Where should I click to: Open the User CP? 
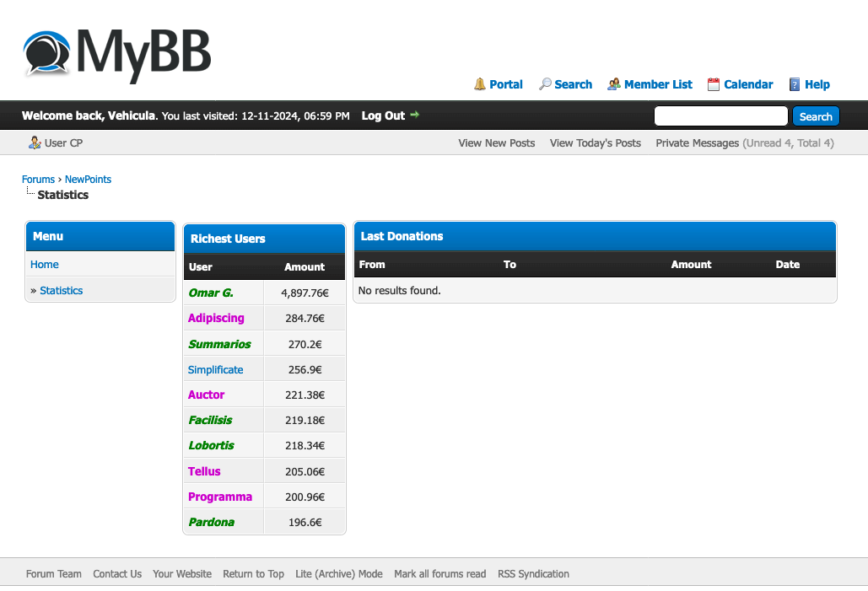pyautogui.click(x=63, y=142)
